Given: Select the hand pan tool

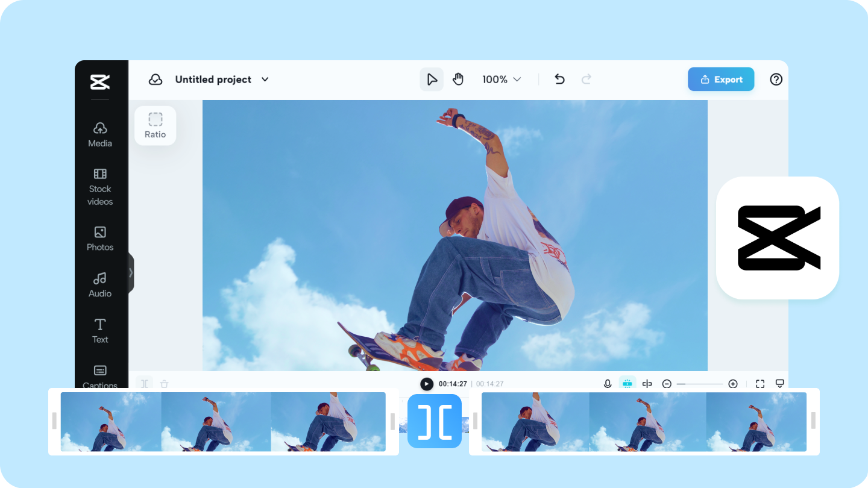Looking at the screenshot, I should [x=458, y=80].
